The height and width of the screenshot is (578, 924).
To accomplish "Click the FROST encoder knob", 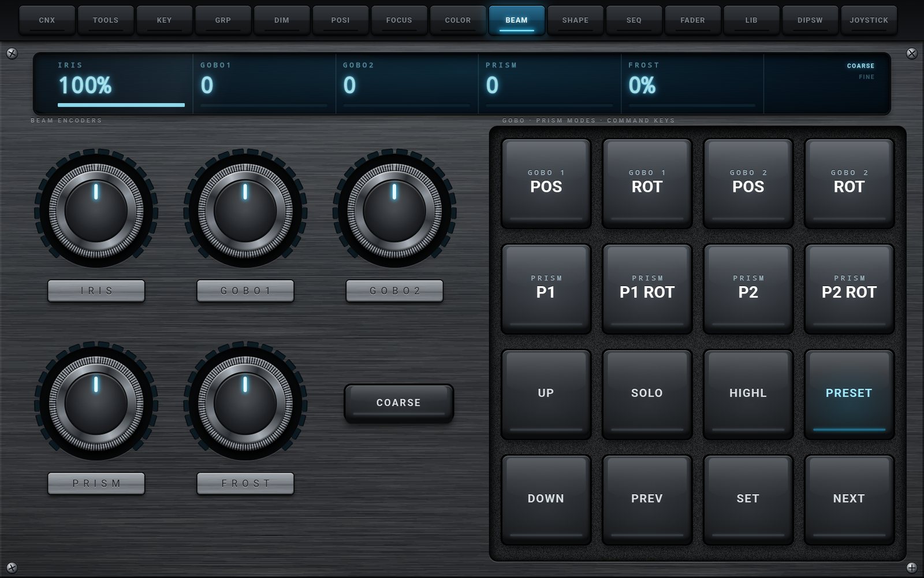I will [245, 403].
